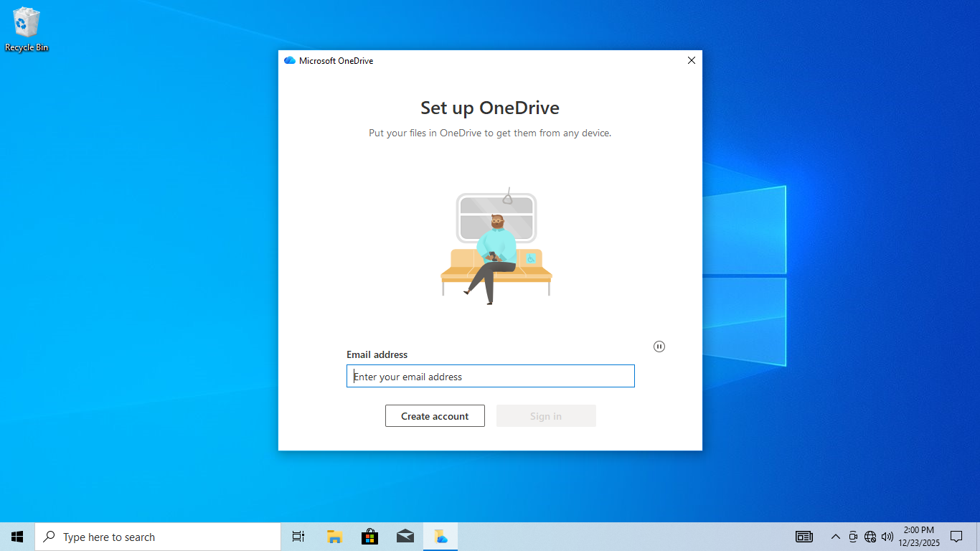
Task: Expand the hidden system tray icons
Action: click(x=835, y=537)
